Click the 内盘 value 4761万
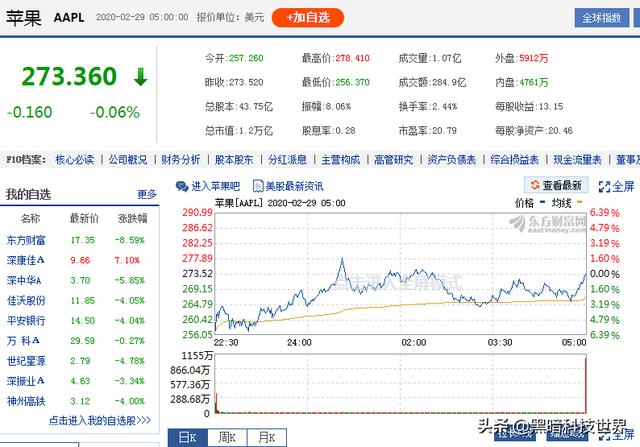 [x=533, y=82]
